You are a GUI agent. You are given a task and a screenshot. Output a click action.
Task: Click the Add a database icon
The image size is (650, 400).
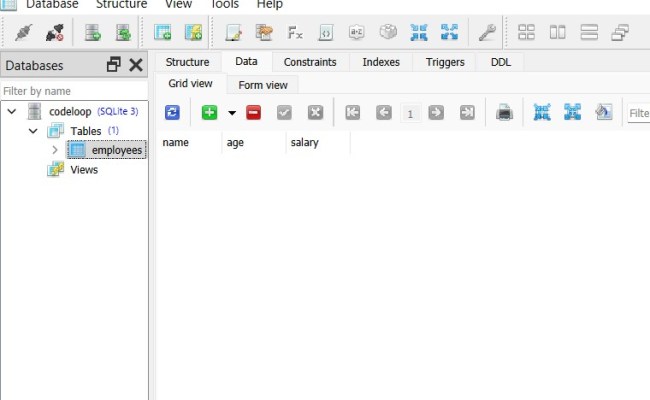coord(92,32)
